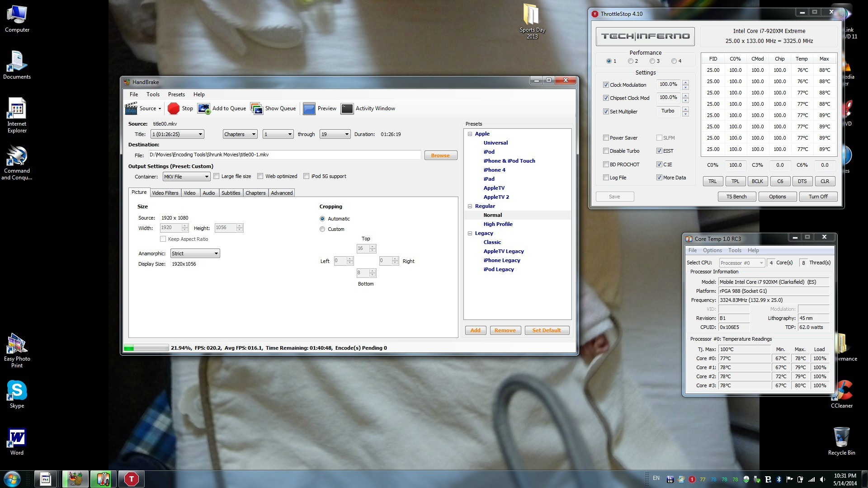The image size is (868, 488).
Task: Select Custom cropping radio button
Action: point(322,229)
